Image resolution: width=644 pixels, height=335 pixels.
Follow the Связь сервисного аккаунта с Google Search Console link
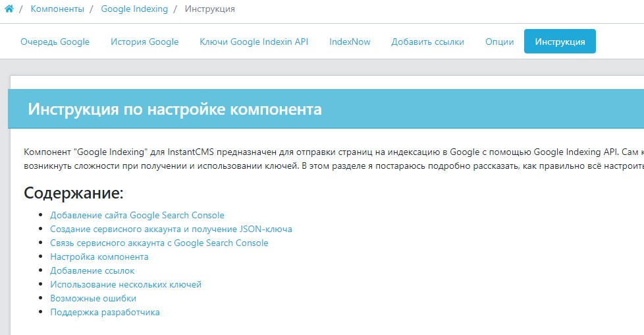(x=159, y=243)
